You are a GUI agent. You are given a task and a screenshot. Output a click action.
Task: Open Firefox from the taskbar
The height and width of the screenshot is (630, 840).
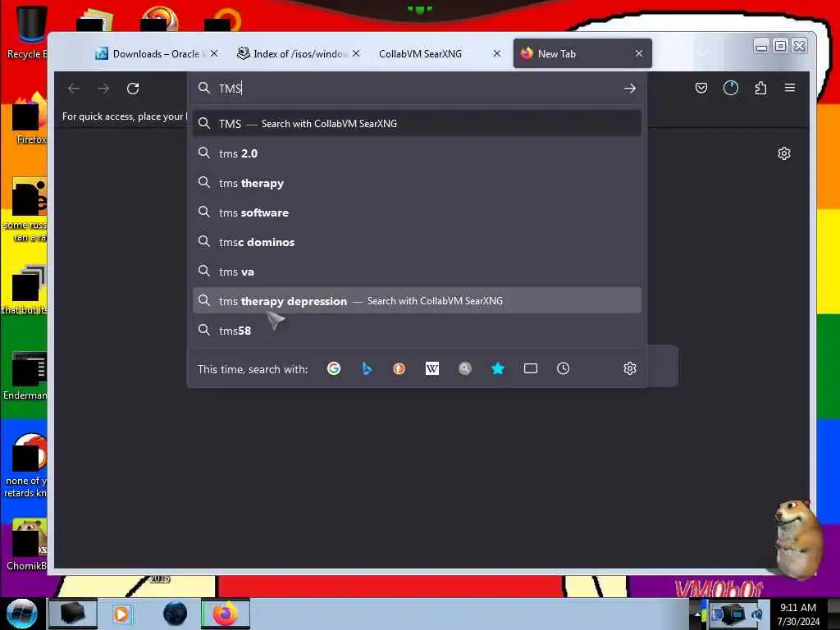(x=226, y=614)
